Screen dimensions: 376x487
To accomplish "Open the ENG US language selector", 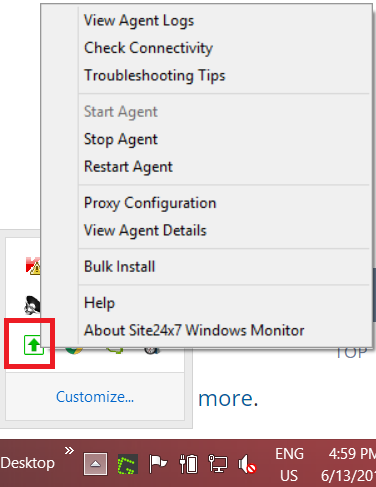I will [x=289, y=465].
